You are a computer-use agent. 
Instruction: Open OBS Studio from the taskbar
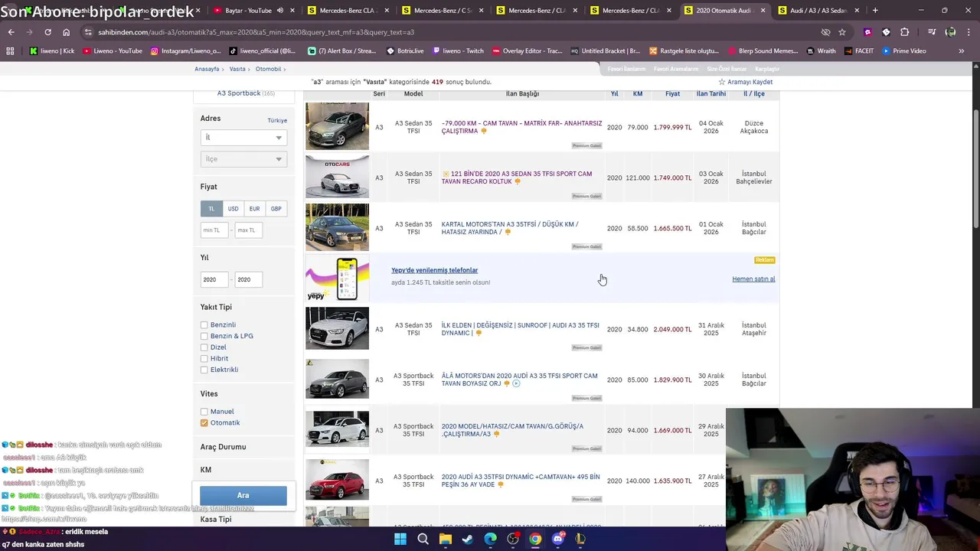click(513, 539)
